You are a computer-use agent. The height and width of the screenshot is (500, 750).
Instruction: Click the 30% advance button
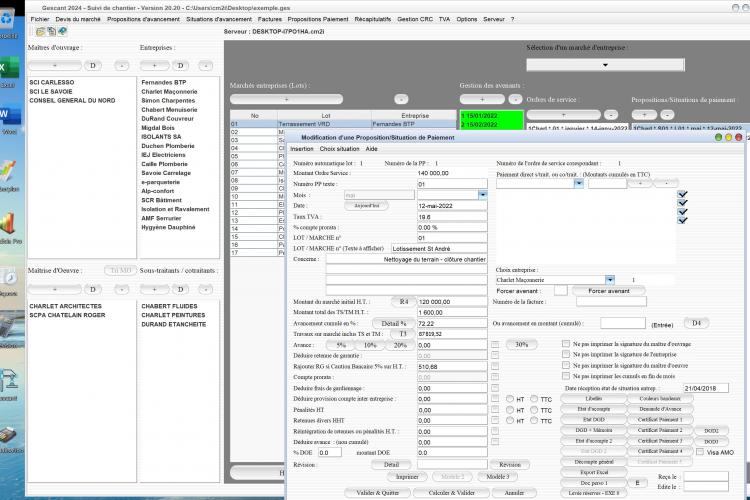pyautogui.click(x=521, y=344)
